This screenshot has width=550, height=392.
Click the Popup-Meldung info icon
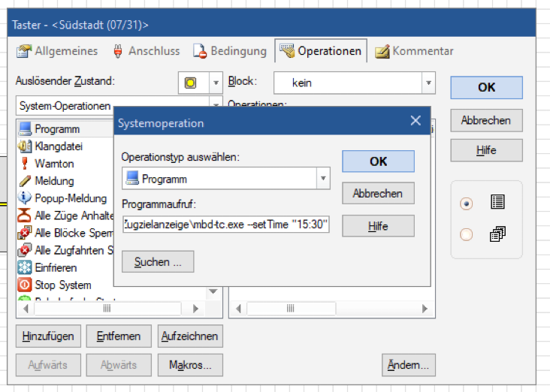(x=25, y=198)
